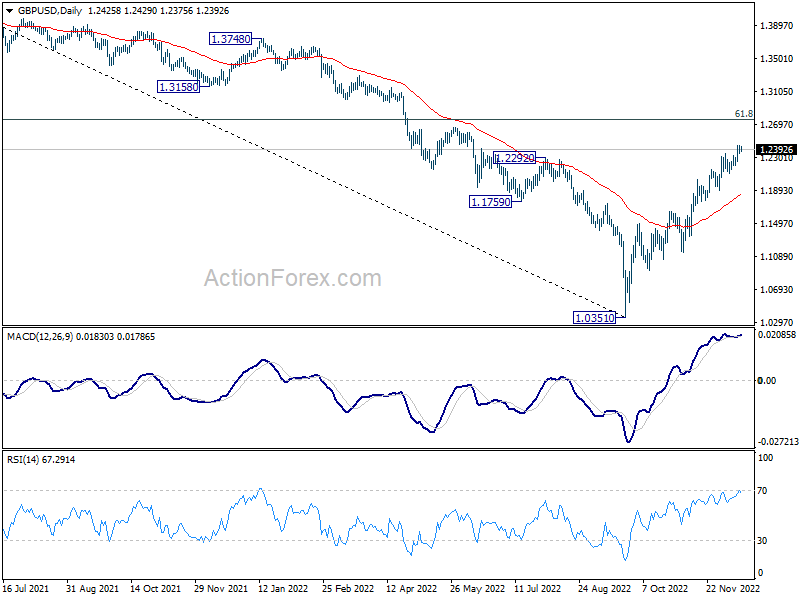Click the 1.22920 price label box
This screenshot has height=600, width=800.
[515, 158]
